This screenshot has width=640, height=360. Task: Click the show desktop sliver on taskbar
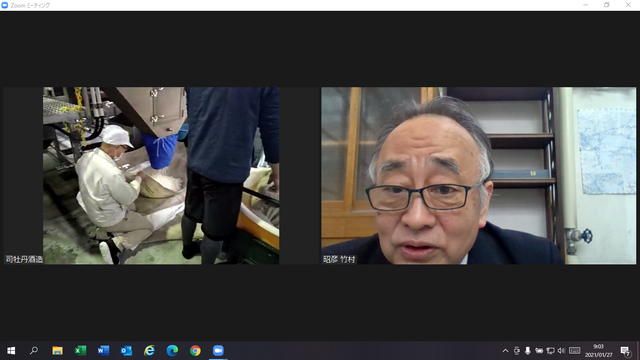pyautogui.click(x=638, y=351)
